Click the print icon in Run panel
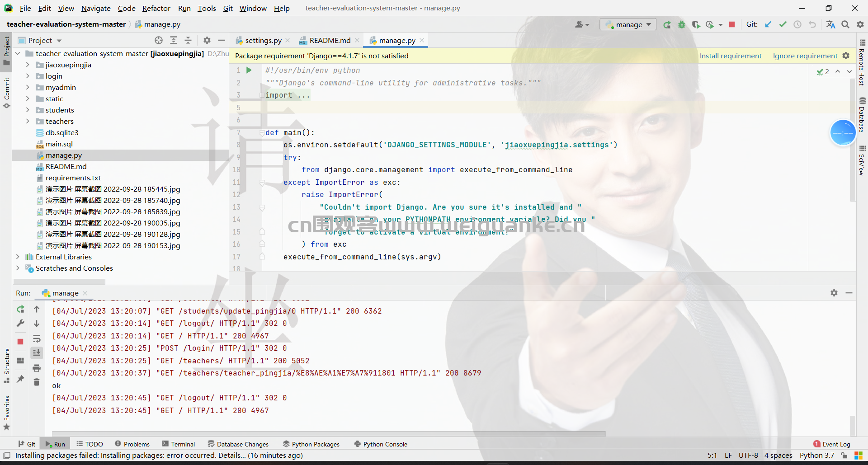 point(37,368)
